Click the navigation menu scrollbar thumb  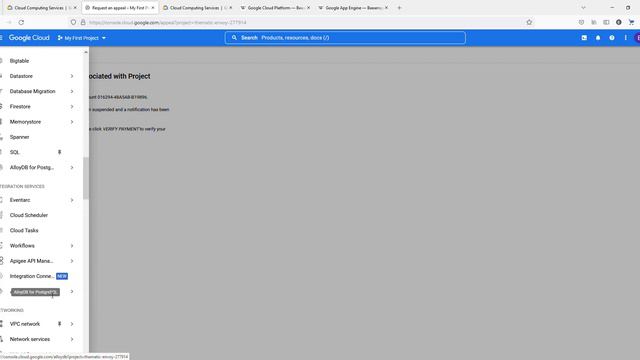coord(86,178)
